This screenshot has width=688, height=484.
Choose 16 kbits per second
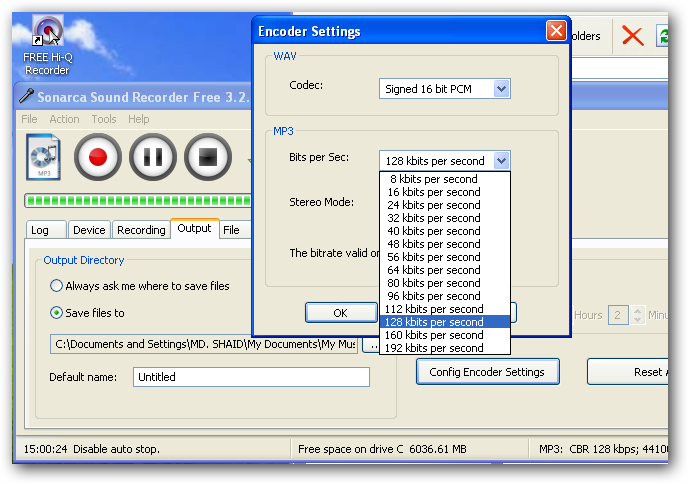444,192
